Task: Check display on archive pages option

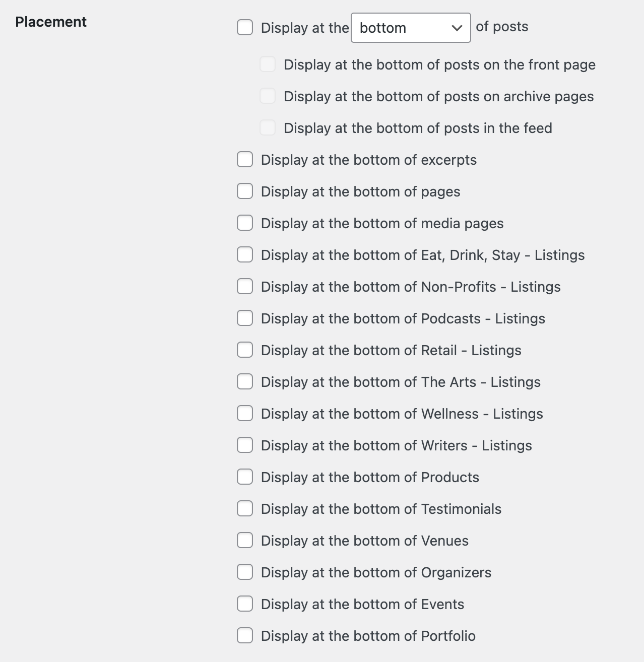Action: coord(268,96)
